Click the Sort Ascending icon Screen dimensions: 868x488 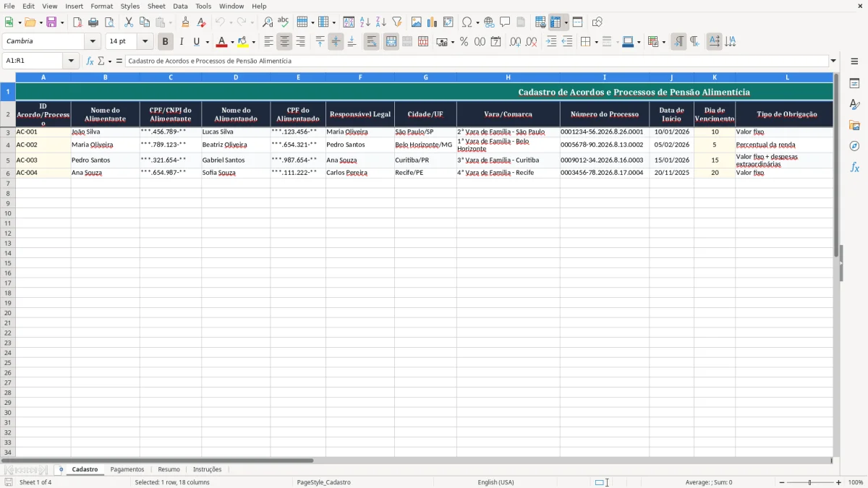coord(365,22)
